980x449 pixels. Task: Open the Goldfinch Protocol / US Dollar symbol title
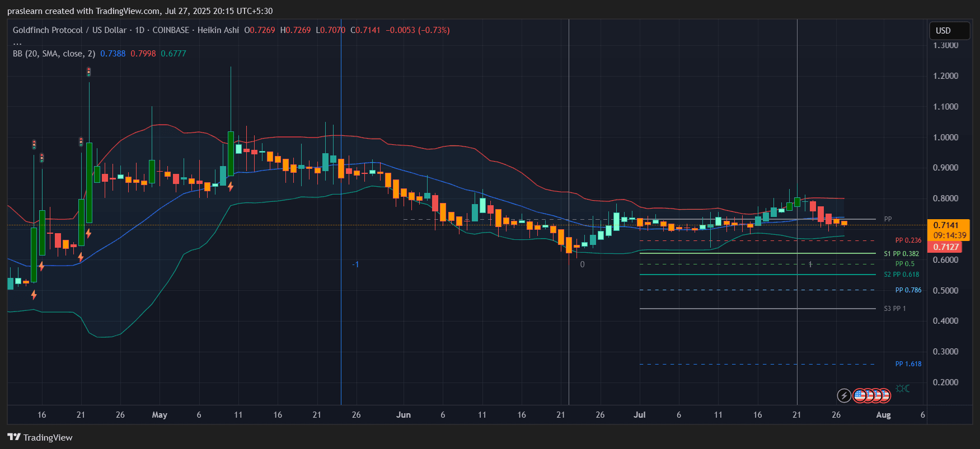click(69, 30)
